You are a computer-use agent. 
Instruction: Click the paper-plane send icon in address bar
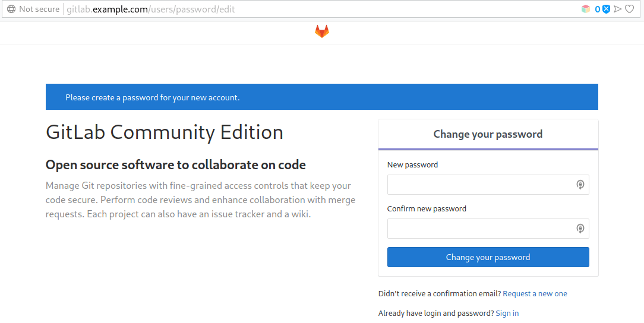coord(617,9)
